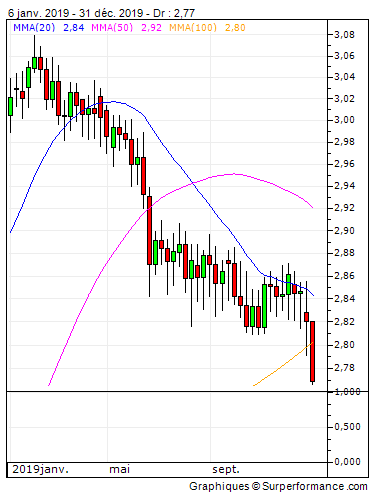Click the sept. time axis label
This screenshot has height=495, width=375.
point(226,470)
